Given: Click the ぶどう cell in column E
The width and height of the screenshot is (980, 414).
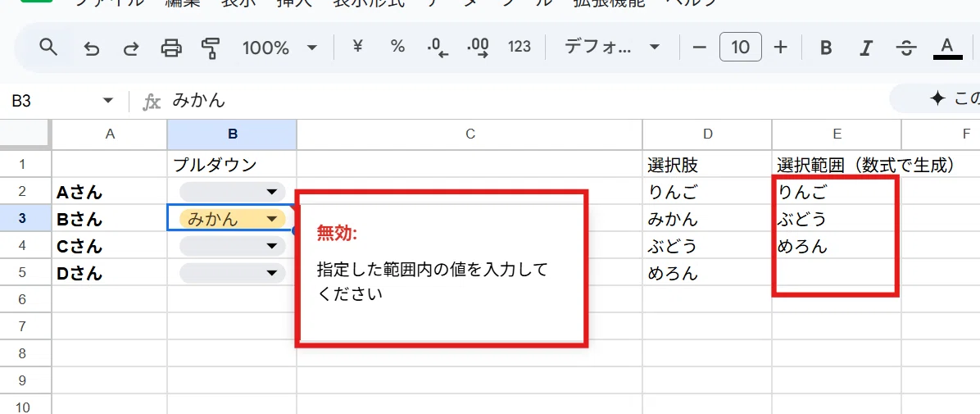Looking at the screenshot, I should [837, 219].
